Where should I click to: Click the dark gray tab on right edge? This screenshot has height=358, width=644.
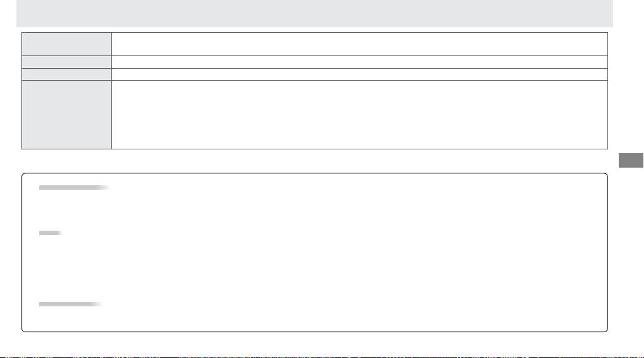click(631, 160)
